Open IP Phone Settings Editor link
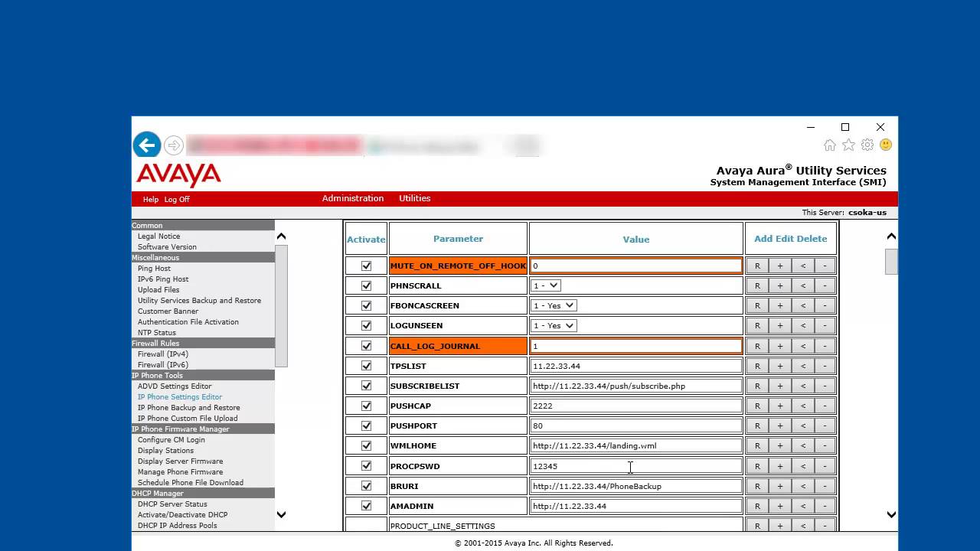 180,397
